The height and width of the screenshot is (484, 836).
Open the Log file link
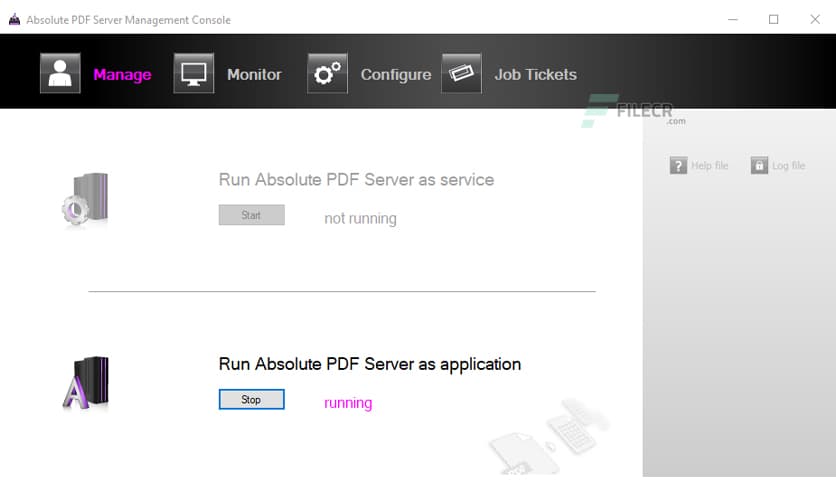(789, 165)
